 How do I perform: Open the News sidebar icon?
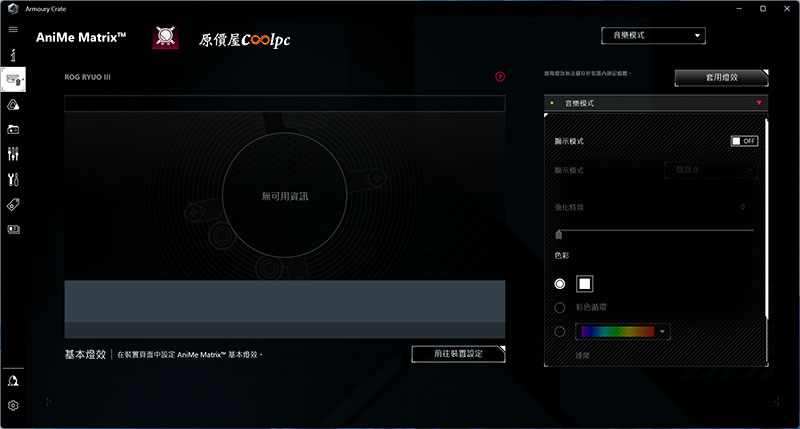point(13,230)
